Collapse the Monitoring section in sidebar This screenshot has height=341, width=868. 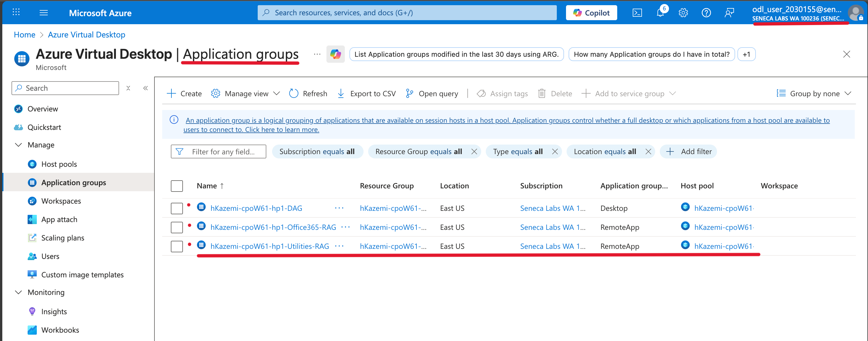pos(18,292)
